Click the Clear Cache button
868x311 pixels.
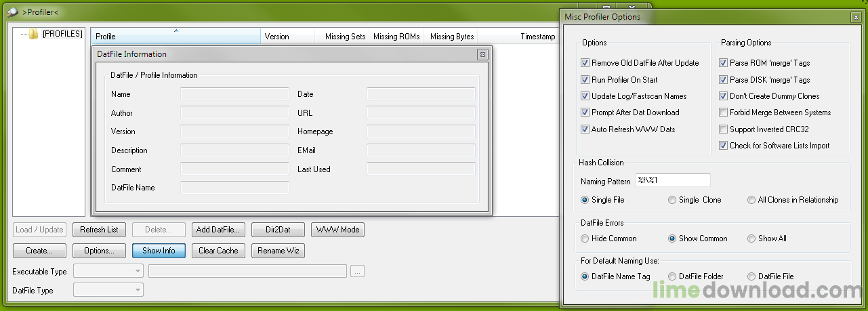[218, 251]
